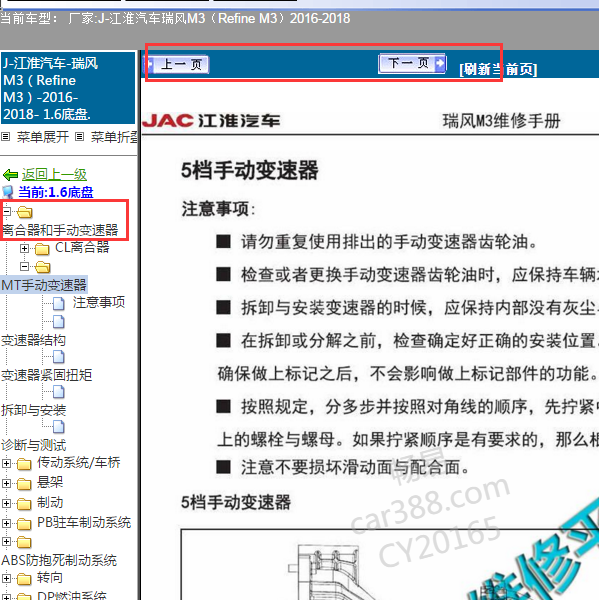Click the 变速器结构 document icon
The image size is (599, 600).
59,321
